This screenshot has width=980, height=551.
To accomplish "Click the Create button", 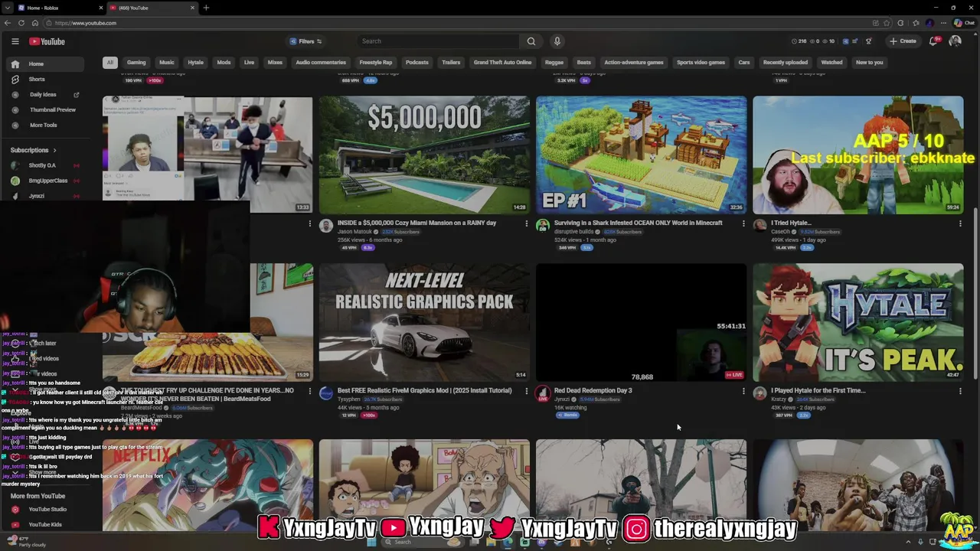I will (x=903, y=41).
